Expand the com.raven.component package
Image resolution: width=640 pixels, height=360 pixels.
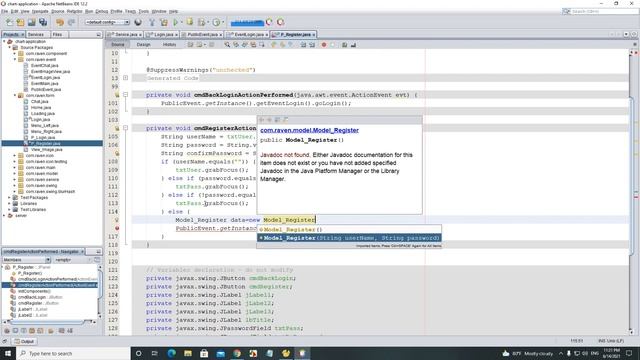coord(15,53)
